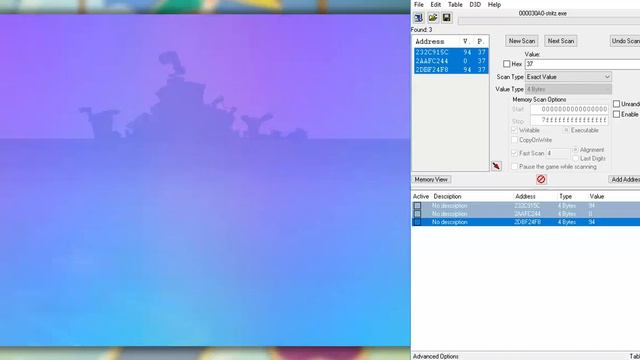Screen dimensions: 640x360
Task: Click the Start address input field
Action: pos(569,109)
